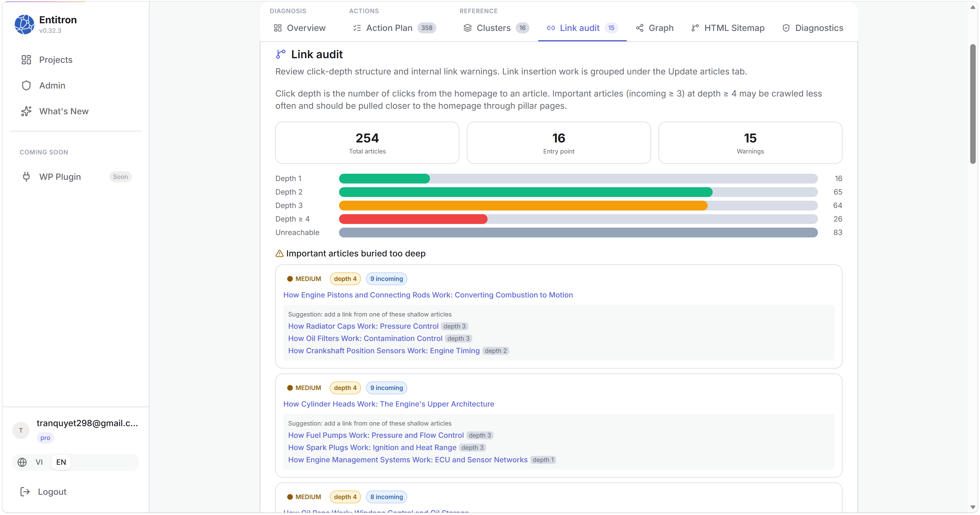Click the 8 incoming badge
The height and width of the screenshot is (515, 980).
pyautogui.click(x=386, y=497)
